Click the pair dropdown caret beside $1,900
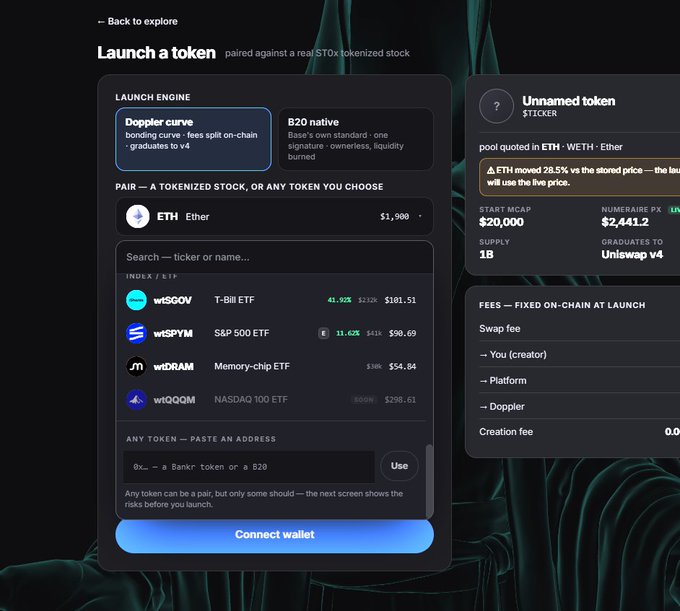 pos(420,216)
